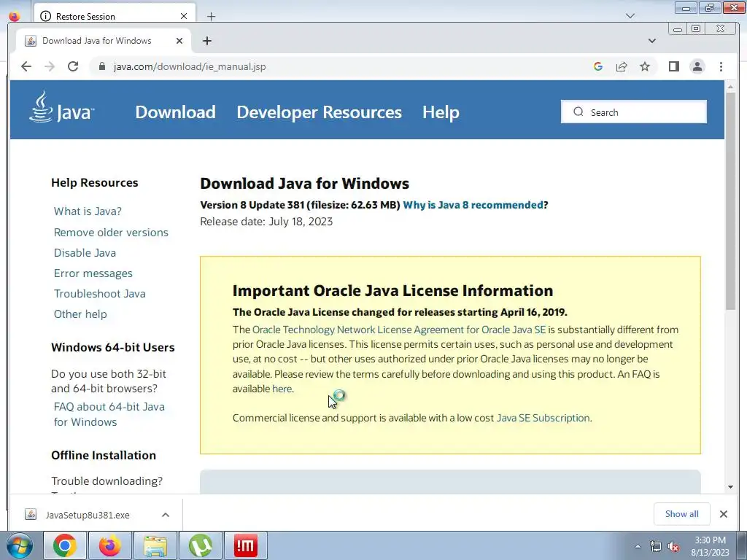
Task: Open Chrome three-dot menu
Action: (721, 66)
